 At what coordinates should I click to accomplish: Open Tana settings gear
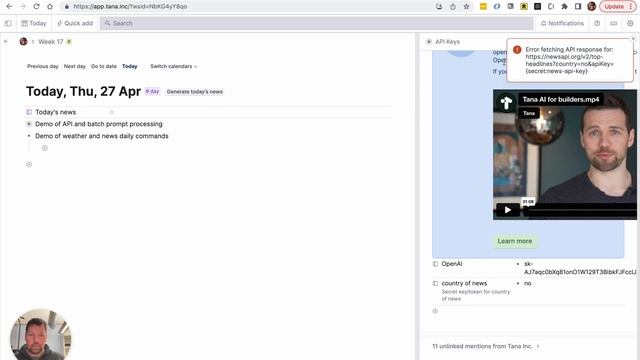click(630, 23)
